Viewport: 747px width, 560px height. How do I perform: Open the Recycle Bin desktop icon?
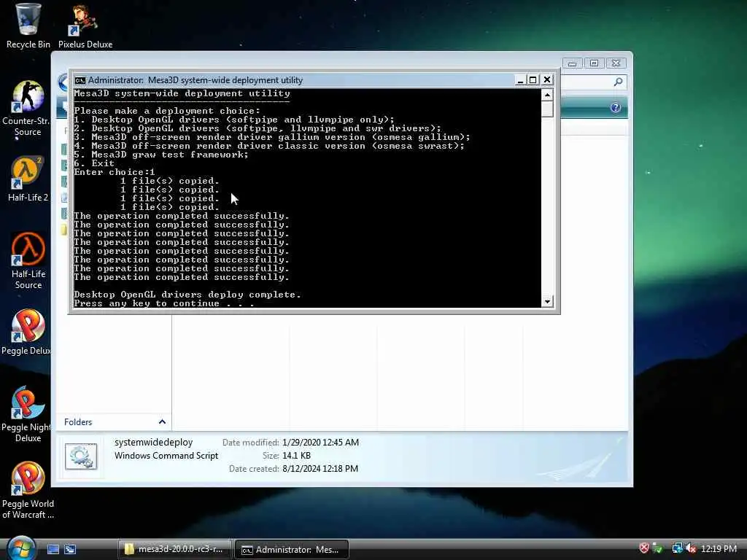pos(28,25)
